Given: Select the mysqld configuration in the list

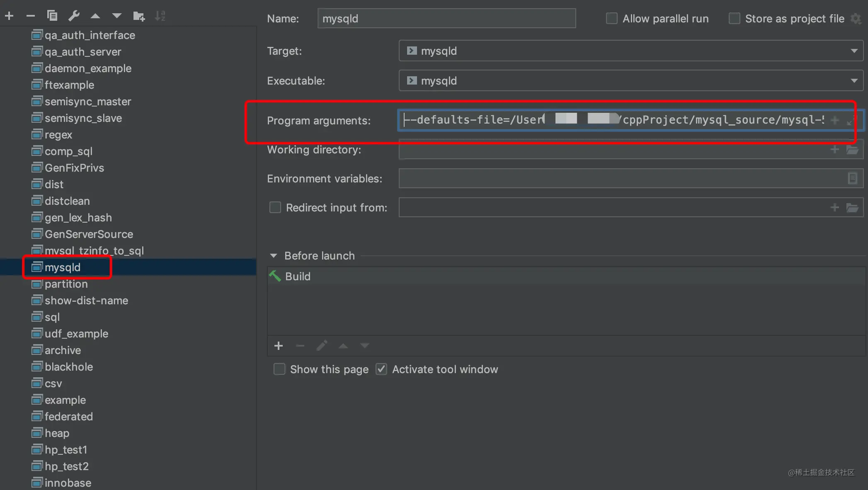Looking at the screenshot, I should pyautogui.click(x=62, y=267).
